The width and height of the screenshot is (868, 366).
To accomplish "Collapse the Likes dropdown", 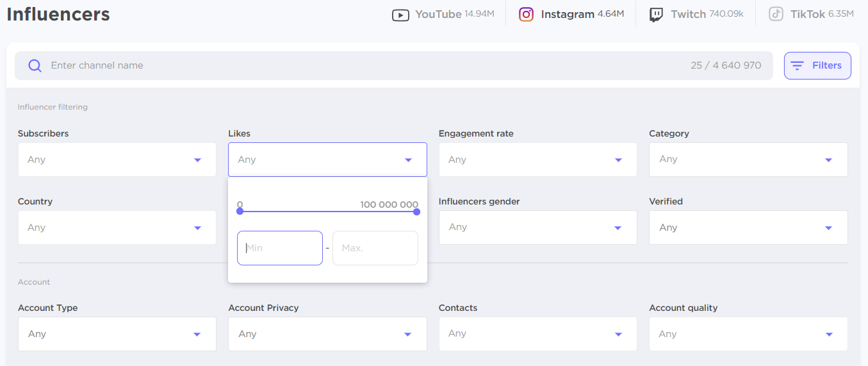I will click(x=327, y=160).
